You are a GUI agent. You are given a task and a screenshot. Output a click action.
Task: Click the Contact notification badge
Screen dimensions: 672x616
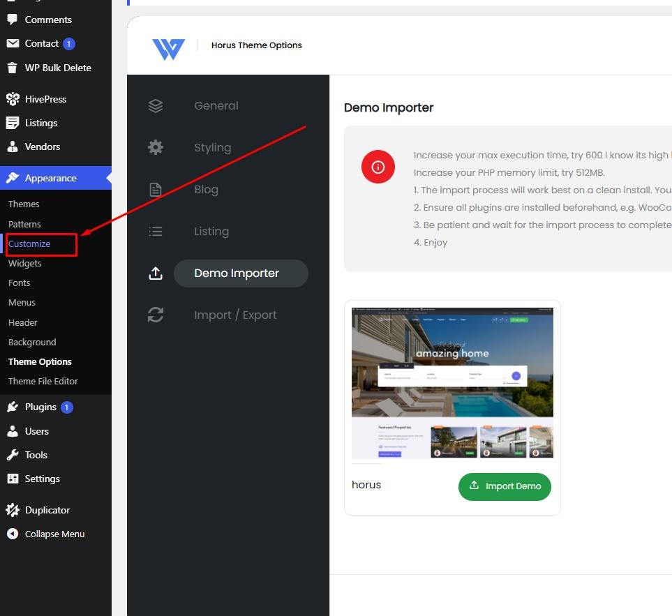pos(68,44)
